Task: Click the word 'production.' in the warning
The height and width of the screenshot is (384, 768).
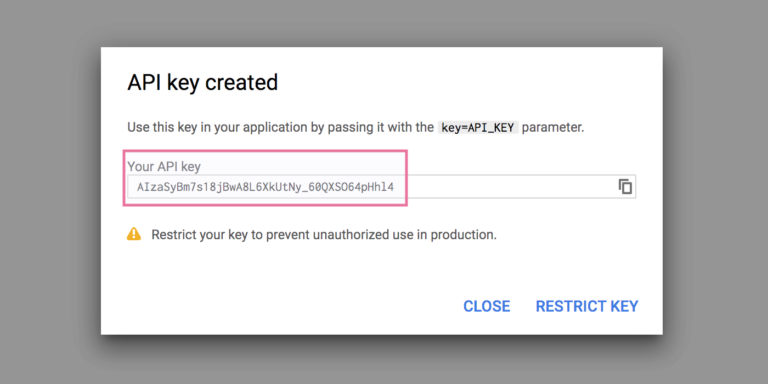Action: 466,235
